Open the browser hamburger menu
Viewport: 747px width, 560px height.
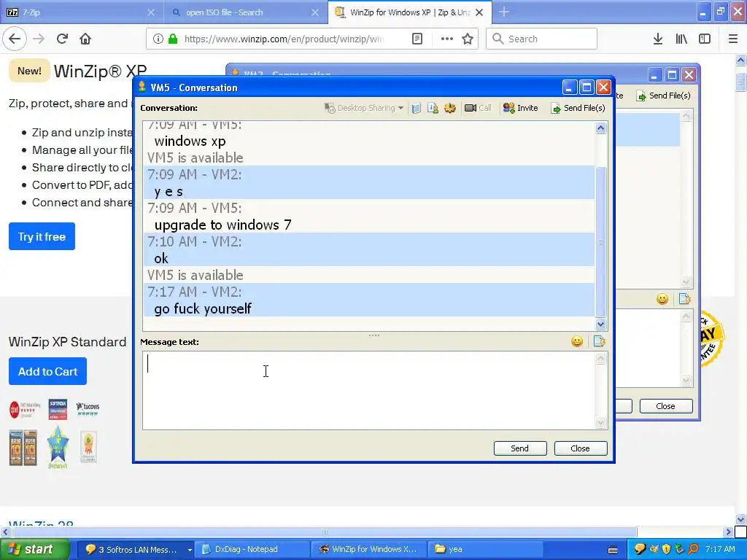pyautogui.click(x=732, y=39)
